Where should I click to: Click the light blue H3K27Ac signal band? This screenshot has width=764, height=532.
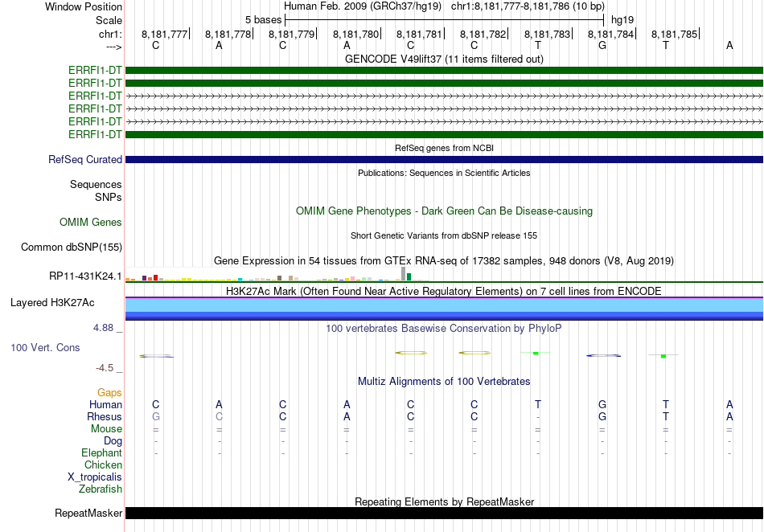coord(444,305)
